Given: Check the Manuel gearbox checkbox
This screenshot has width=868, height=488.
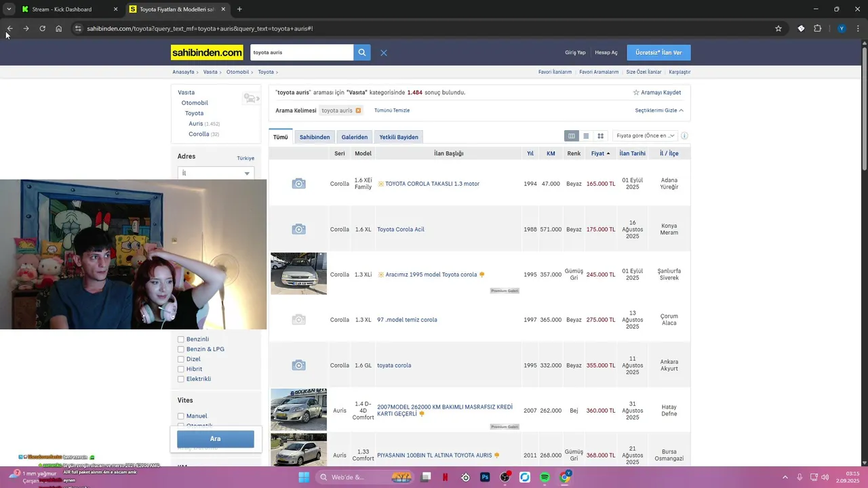Looking at the screenshot, I should pos(181,416).
